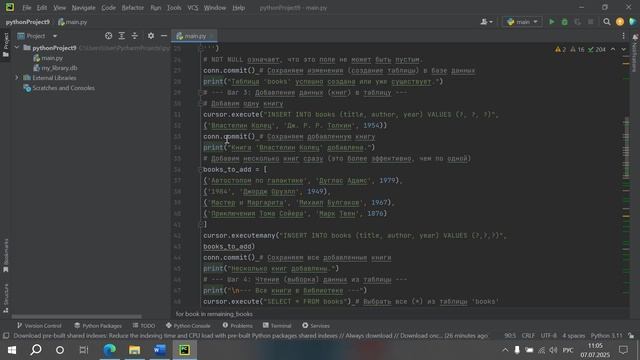
Task: Start debugging main configuration
Action: pyautogui.click(x=564, y=22)
